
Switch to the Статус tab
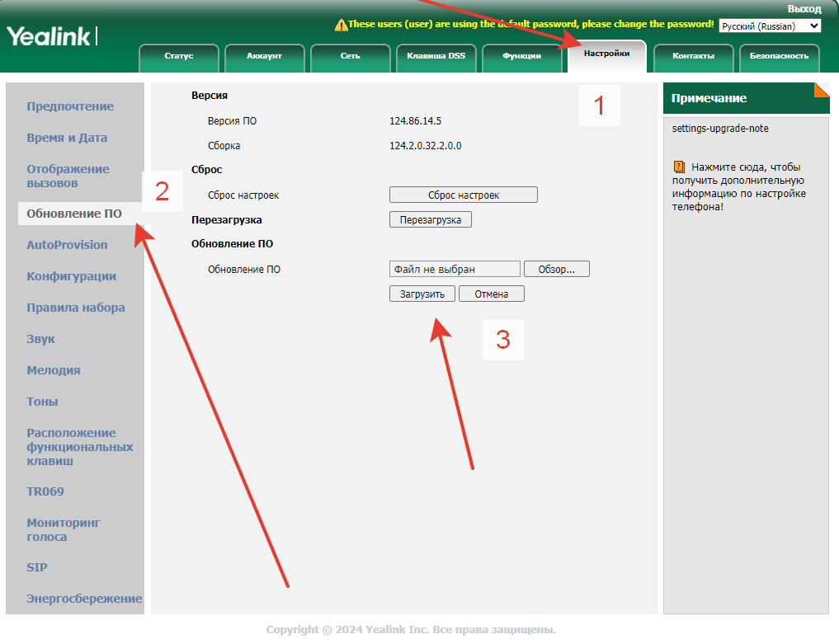pyautogui.click(x=179, y=56)
